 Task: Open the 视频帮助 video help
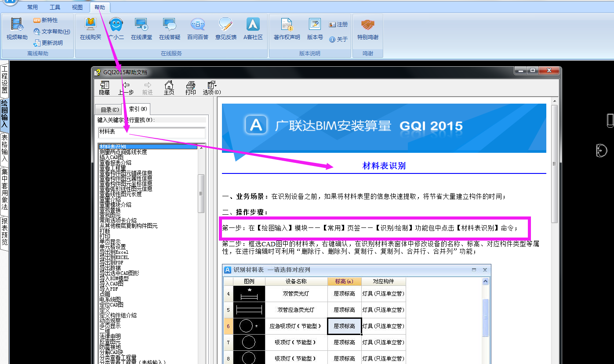coord(17,29)
